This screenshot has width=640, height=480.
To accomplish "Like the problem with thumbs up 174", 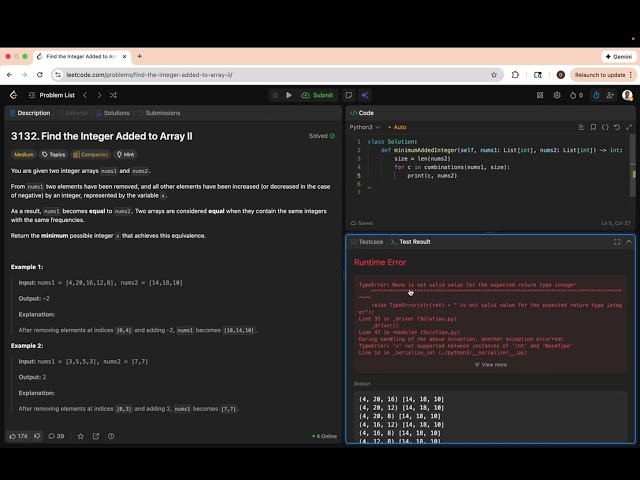I will tap(18, 436).
